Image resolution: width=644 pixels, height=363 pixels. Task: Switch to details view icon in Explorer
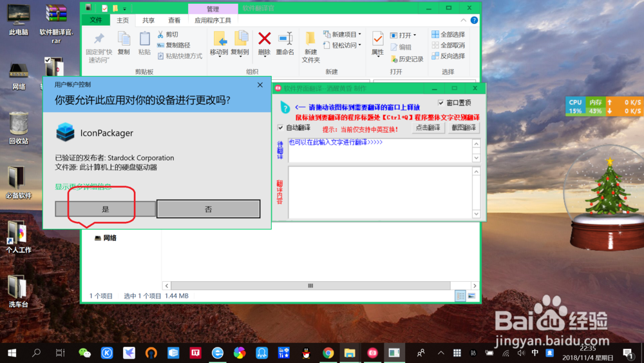[x=460, y=296]
